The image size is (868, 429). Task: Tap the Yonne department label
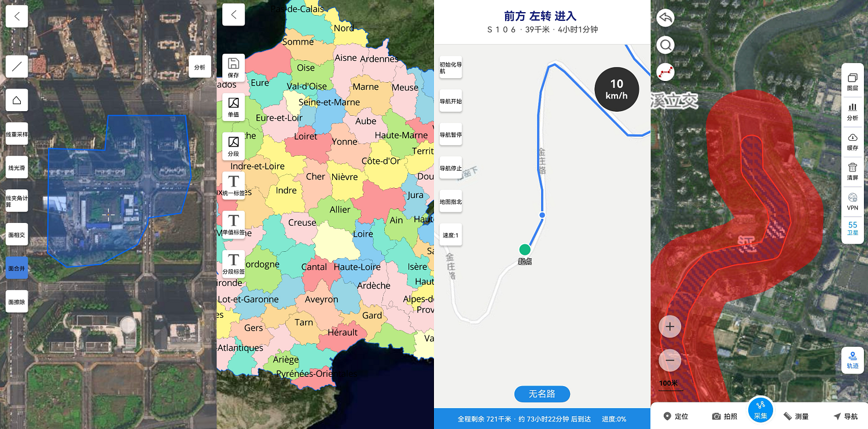tap(345, 141)
